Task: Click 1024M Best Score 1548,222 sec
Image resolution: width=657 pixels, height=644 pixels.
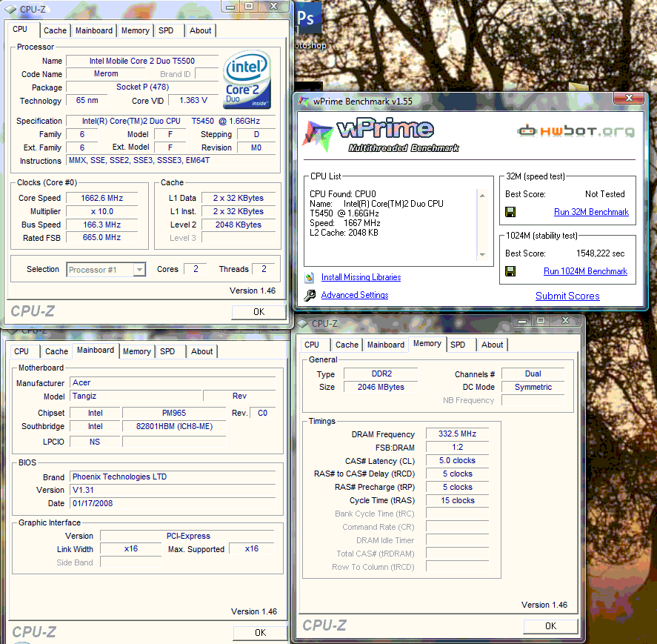Action: (x=600, y=253)
